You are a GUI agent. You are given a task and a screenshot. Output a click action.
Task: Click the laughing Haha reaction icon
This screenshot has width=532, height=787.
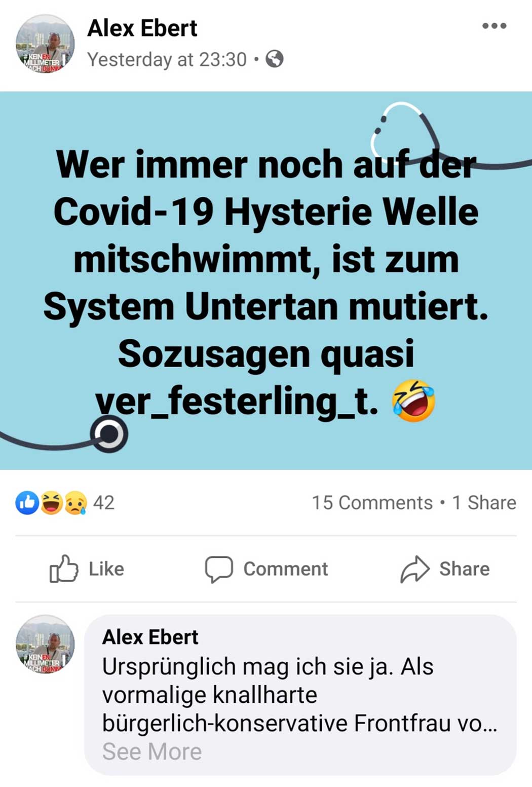[x=52, y=503]
